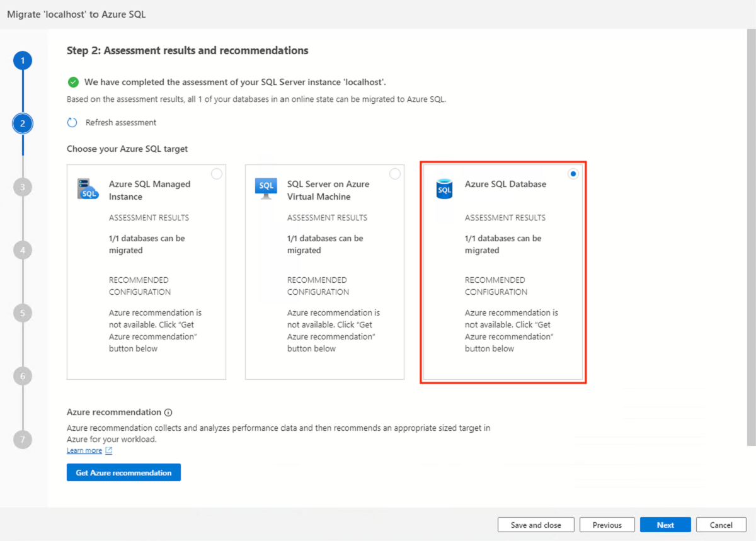This screenshot has width=756, height=541.
Task: Click the Azure SQL Managed Instance title
Action: point(149,190)
